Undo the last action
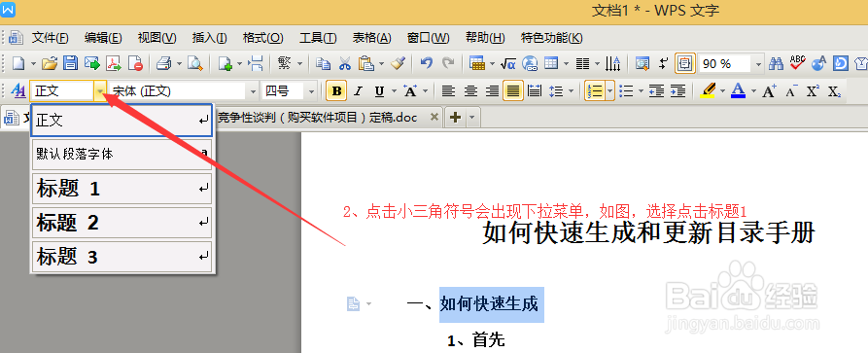868x353 pixels. click(426, 63)
